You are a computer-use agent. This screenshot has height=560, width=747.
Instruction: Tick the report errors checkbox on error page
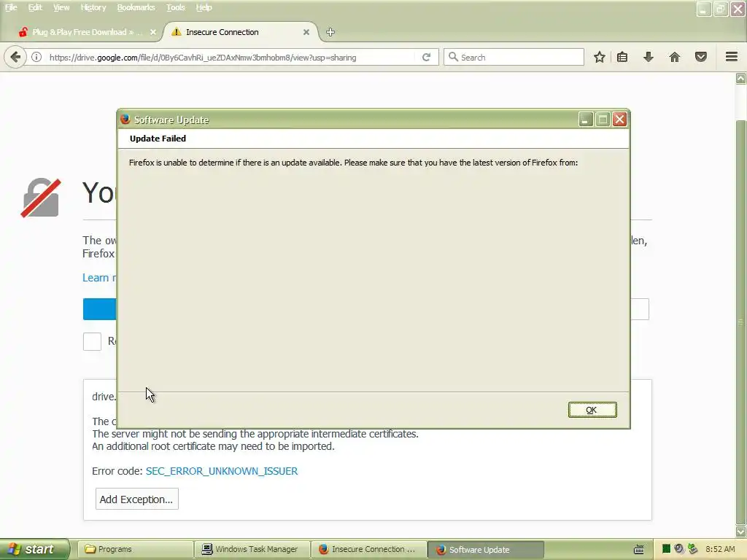click(92, 341)
